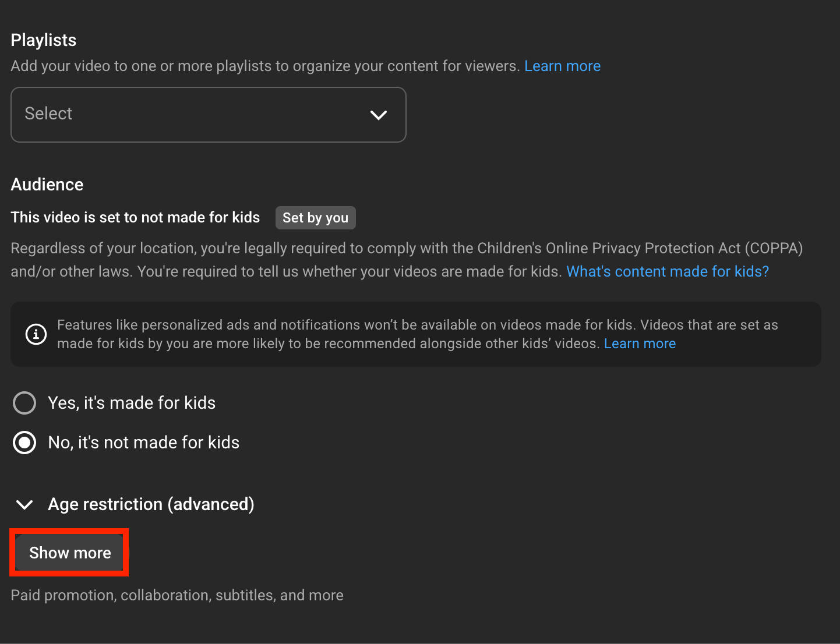840x644 pixels.
Task: Click the info icon in the kids notice
Action: click(36, 334)
